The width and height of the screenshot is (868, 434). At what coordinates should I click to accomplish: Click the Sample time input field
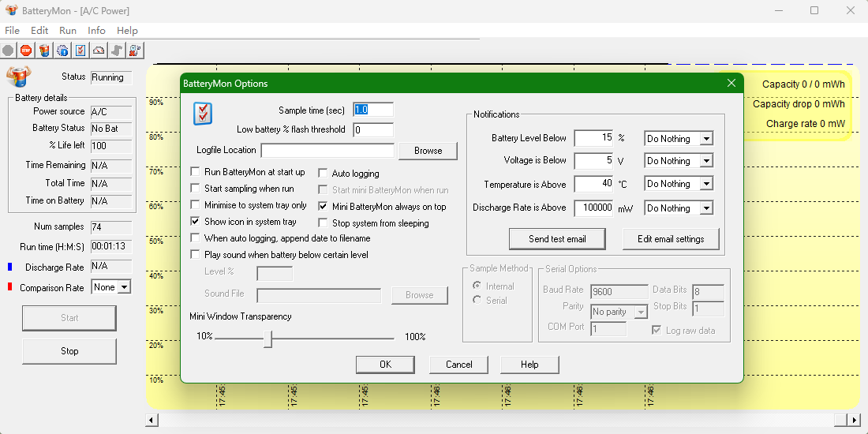[372, 110]
